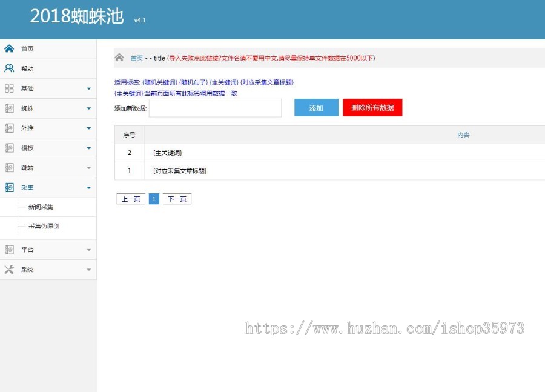Select page number 1 in pagination
The image size is (545, 392).
click(x=154, y=198)
